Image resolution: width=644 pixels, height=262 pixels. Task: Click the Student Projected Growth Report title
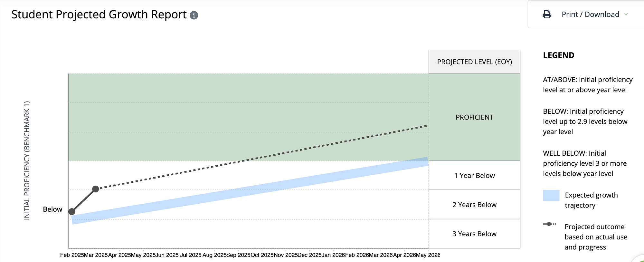tap(99, 15)
